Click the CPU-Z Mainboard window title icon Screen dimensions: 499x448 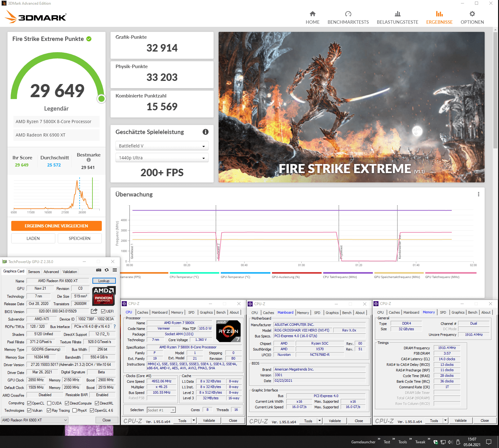pyautogui.click(x=250, y=304)
